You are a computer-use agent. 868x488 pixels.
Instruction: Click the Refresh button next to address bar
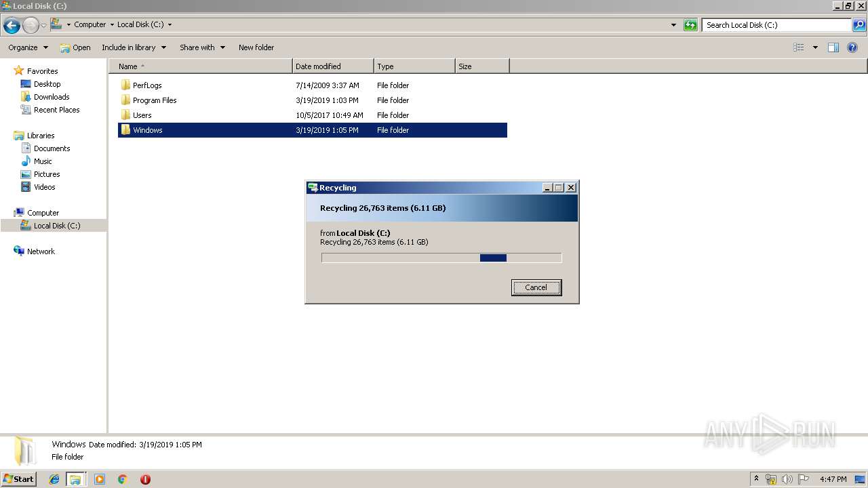(x=690, y=25)
